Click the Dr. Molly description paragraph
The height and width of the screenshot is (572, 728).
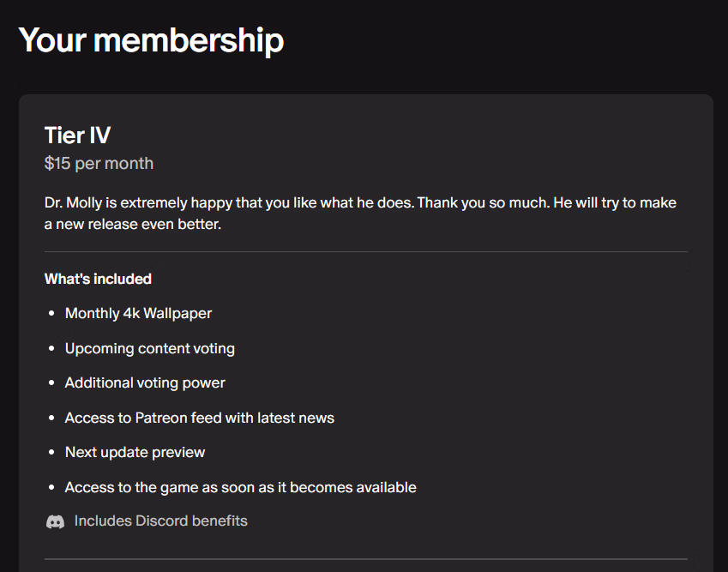point(360,214)
